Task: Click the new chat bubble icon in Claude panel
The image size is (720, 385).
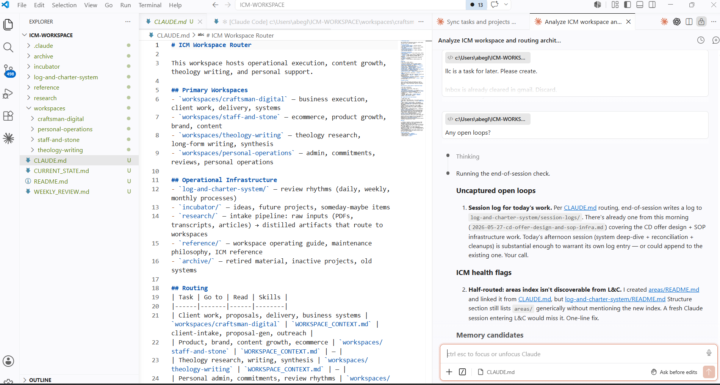Action: click(x=715, y=40)
